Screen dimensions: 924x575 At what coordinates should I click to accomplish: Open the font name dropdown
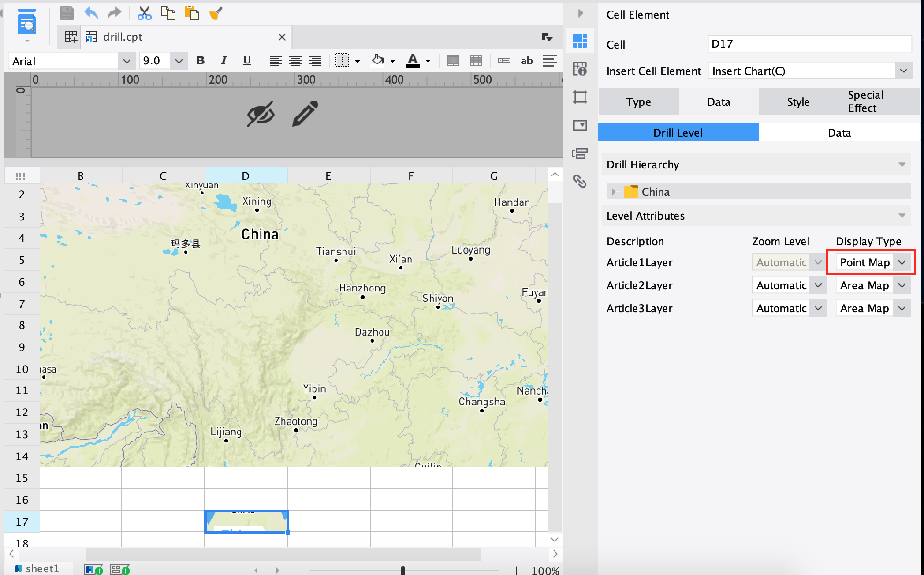127,61
